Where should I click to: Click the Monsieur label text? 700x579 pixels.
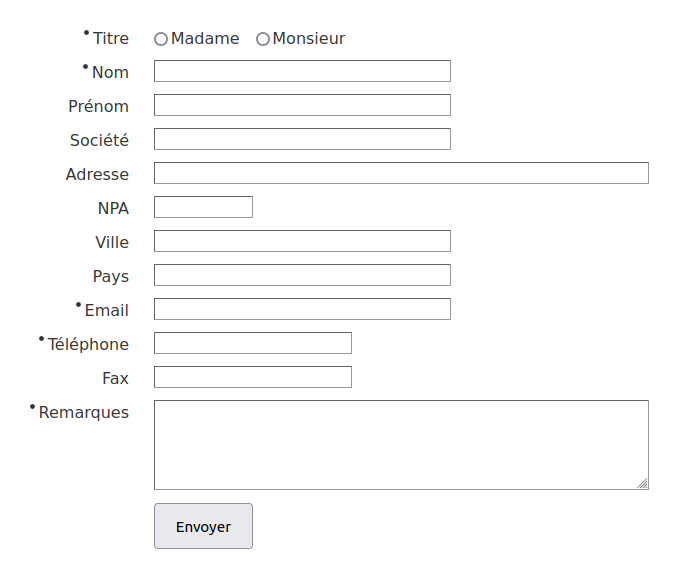[308, 39]
